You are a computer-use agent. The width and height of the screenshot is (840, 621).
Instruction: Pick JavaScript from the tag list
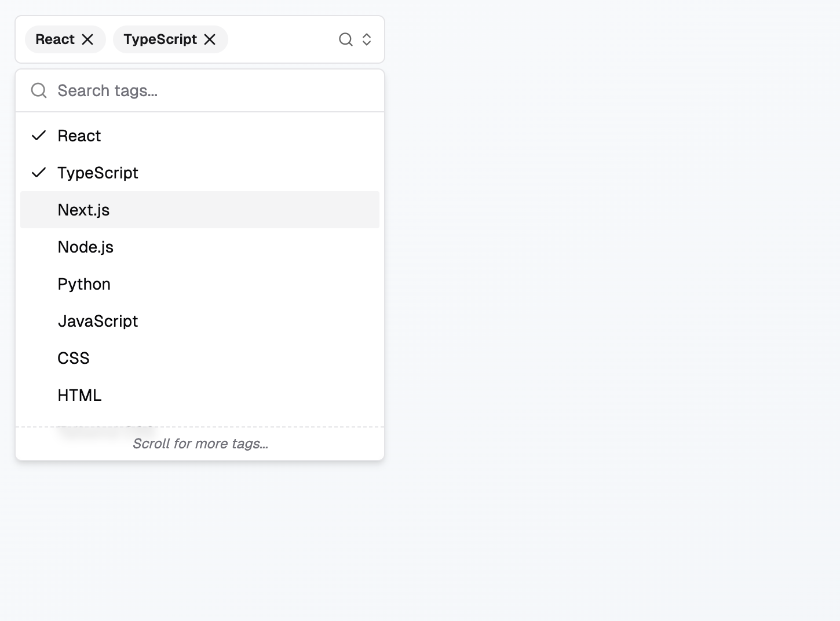98,321
